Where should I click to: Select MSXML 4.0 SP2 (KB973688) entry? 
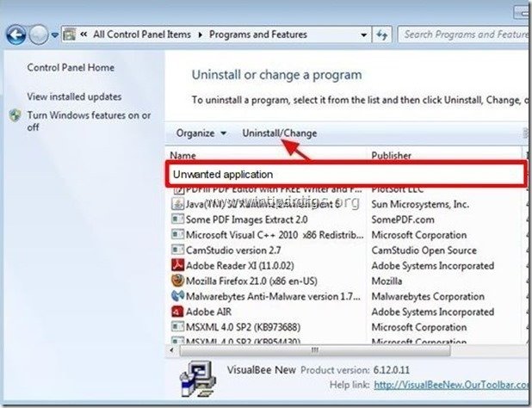tap(243, 327)
